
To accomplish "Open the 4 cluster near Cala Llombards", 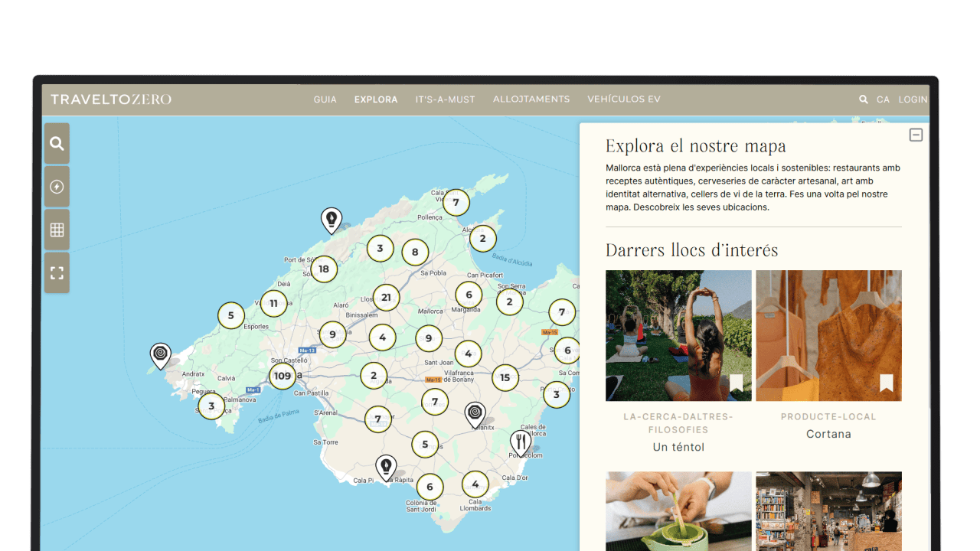I will (475, 484).
